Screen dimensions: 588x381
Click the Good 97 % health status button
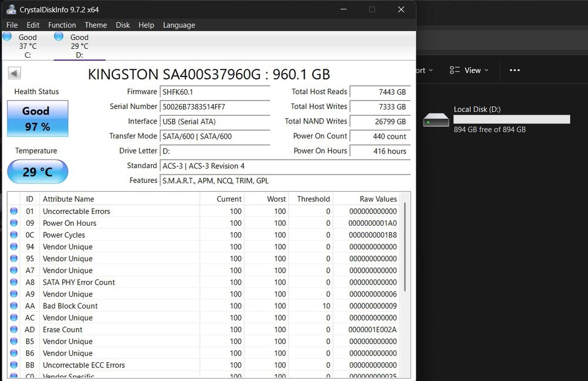tap(38, 119)
